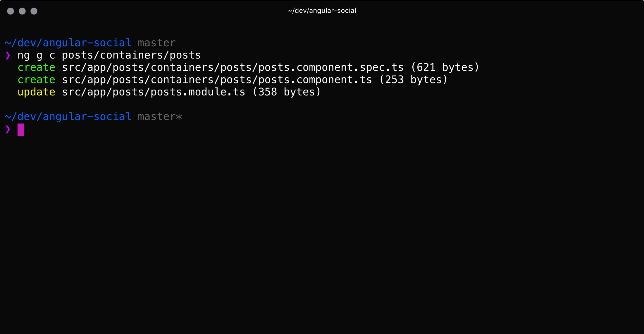Click the red close window button
The width and height of the screenshot is (644, 334).
[x=11, y=11]
